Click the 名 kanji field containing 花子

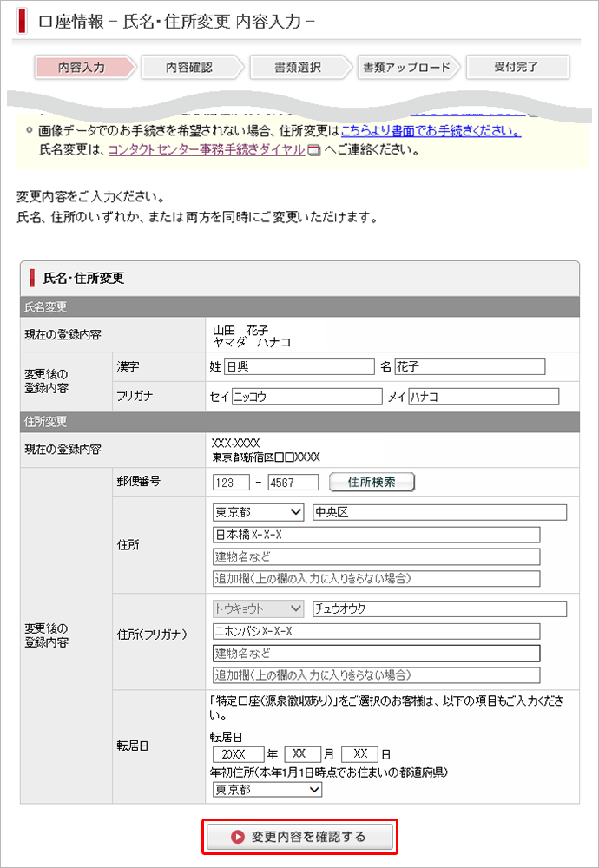pos(470,366)
